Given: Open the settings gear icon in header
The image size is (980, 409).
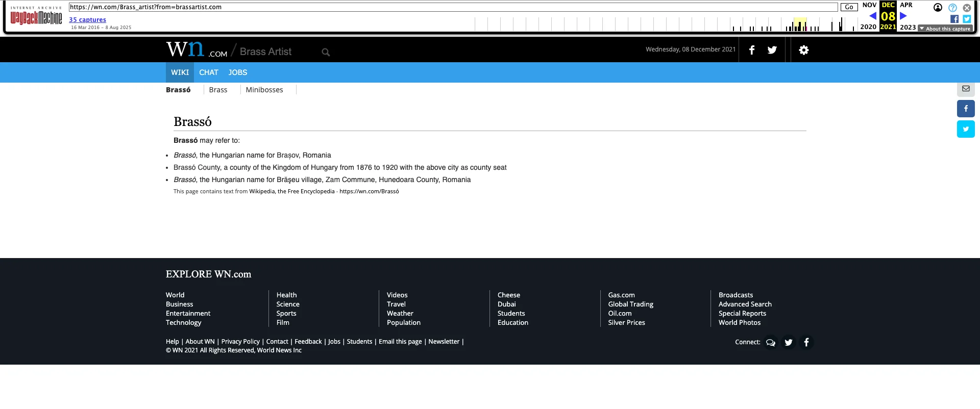Looking at the screenshot, I should [x=803, y=50].
